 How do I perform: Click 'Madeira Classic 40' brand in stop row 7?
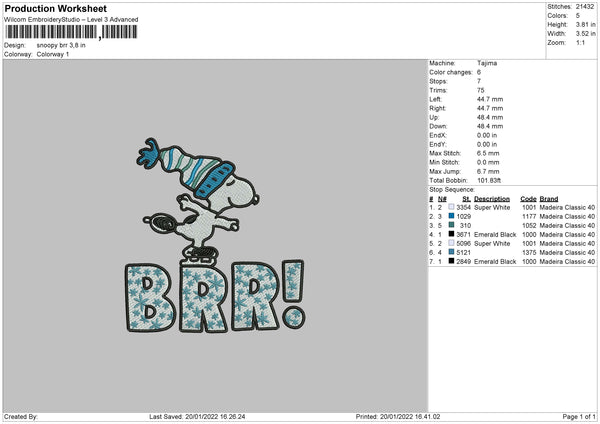coord(567,261)
